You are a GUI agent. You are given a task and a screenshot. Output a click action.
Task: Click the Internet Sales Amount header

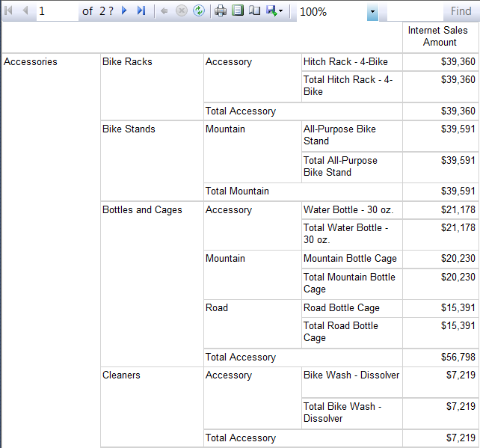click(x=440, y=37)
